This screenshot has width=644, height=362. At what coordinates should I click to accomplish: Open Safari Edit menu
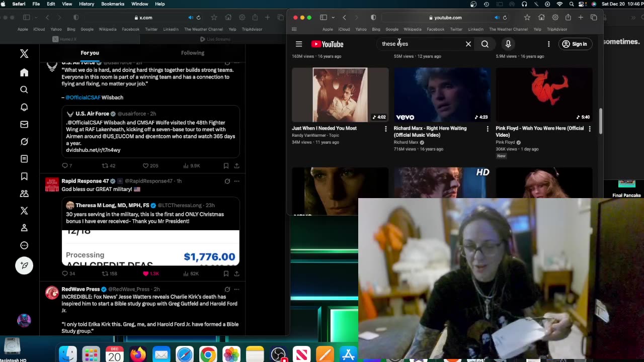tap(51, 4)
